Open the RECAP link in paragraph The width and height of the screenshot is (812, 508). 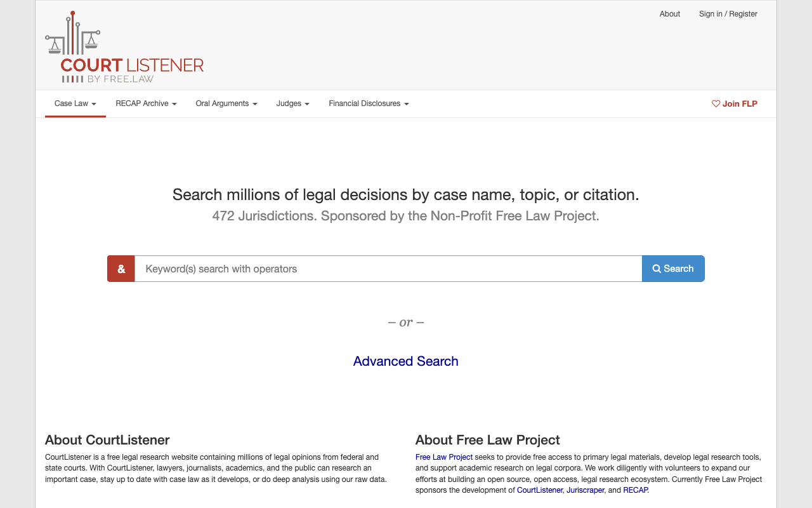(x=636, y=490)
